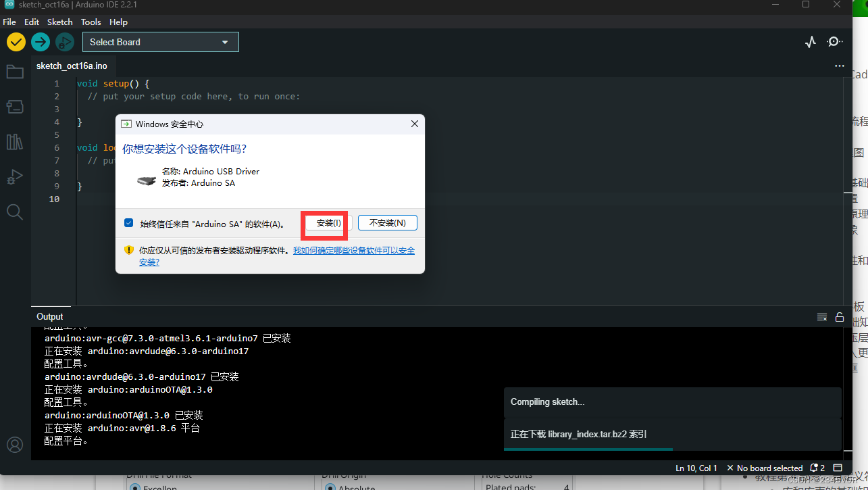868x490 pixels.
Task: Click the warning shield icon in dialog
Action: click(129, 250)
